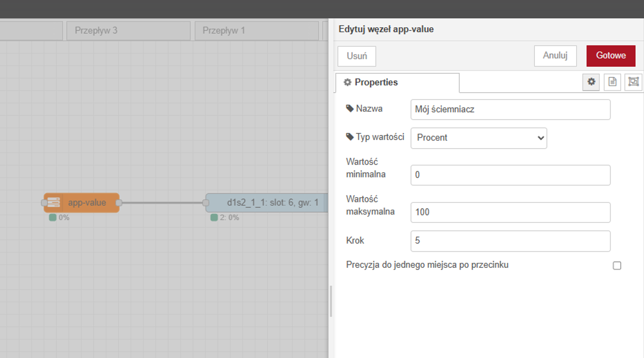
Task: Confirm with the Gotowe button
Action: tap(611, 55)
